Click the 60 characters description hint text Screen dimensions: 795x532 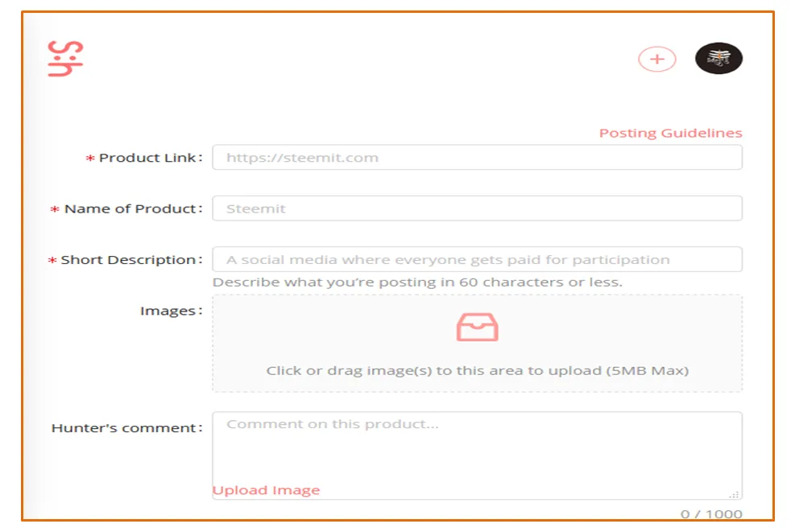[417, 282]
